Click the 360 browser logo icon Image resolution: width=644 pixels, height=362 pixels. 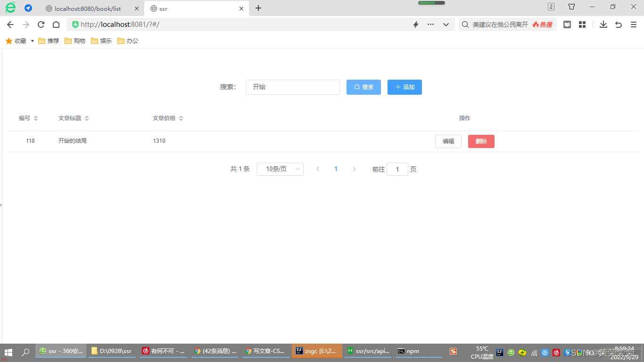tap(10, 8)
